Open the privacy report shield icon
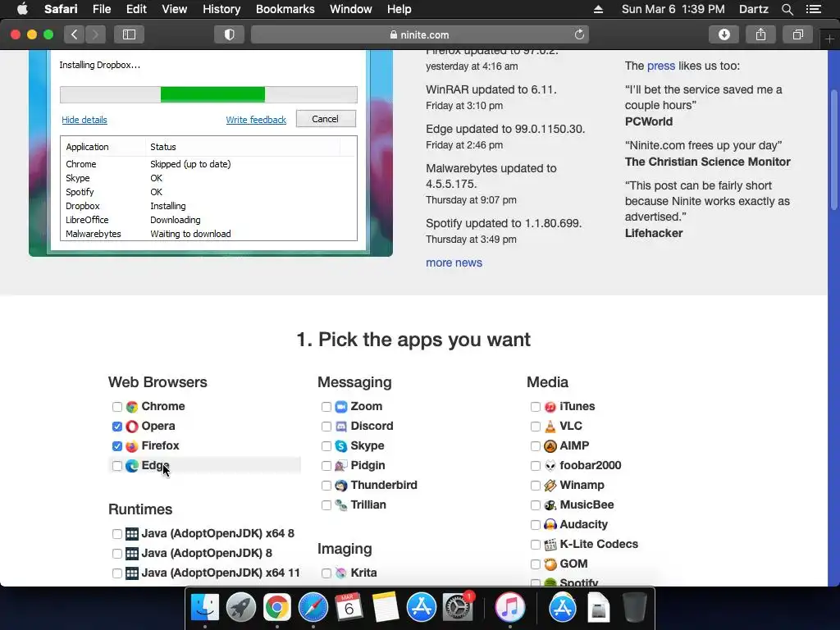840x630 pixels. tap(230, 34)
